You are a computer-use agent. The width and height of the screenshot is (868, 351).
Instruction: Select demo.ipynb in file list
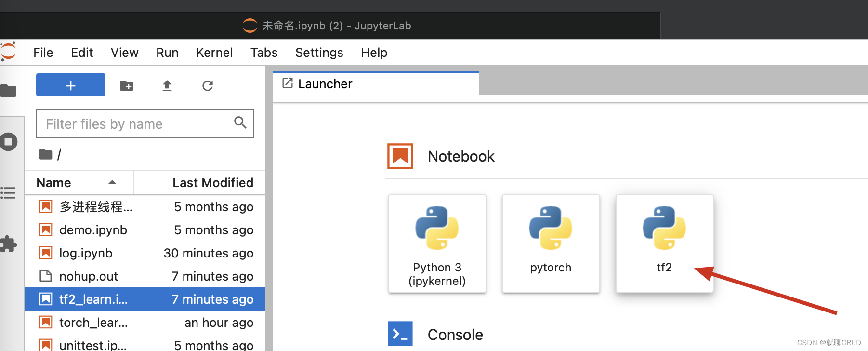coord(145,229)
